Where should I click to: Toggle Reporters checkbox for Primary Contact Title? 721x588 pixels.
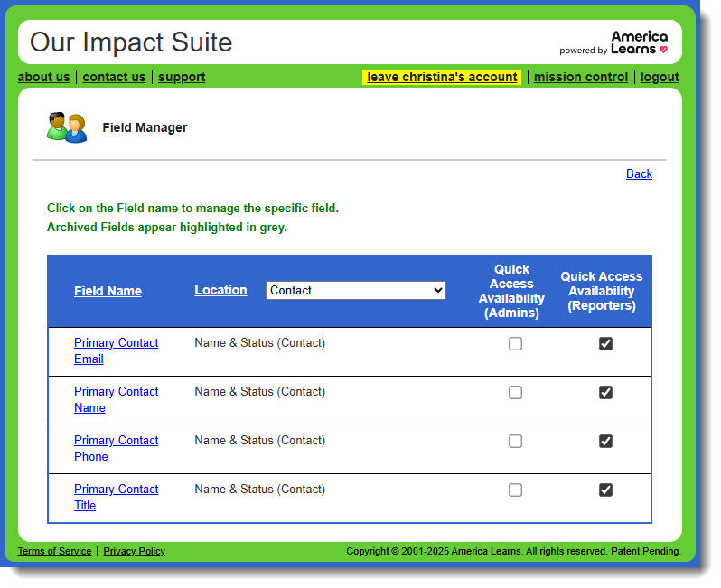[x=605, y=490]
